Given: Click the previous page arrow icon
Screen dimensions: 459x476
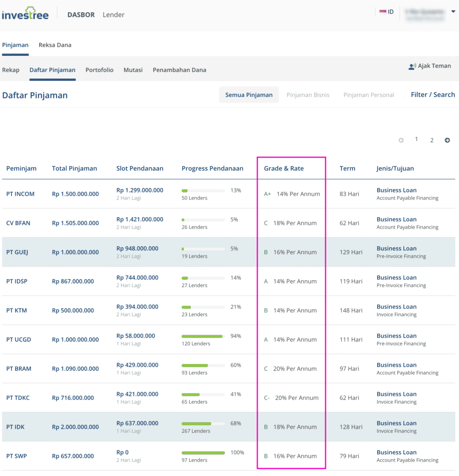Looking at the screenshot, I should (x=401, y=139).
